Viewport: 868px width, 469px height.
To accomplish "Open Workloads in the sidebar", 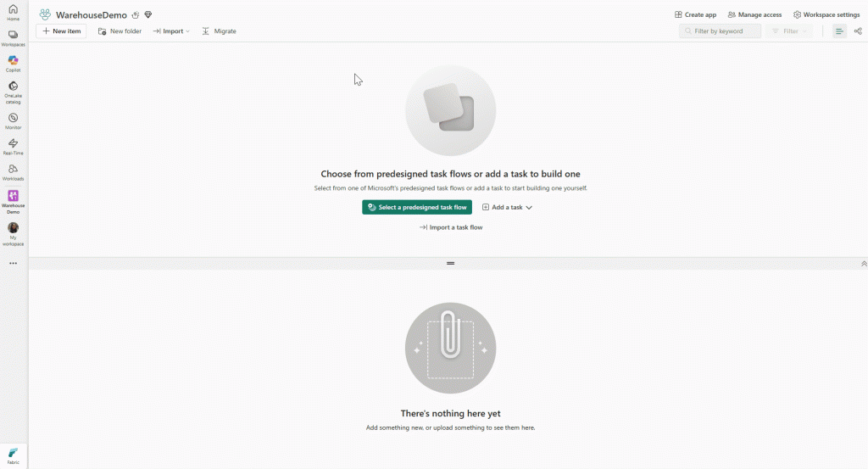I will coord(13,171).
